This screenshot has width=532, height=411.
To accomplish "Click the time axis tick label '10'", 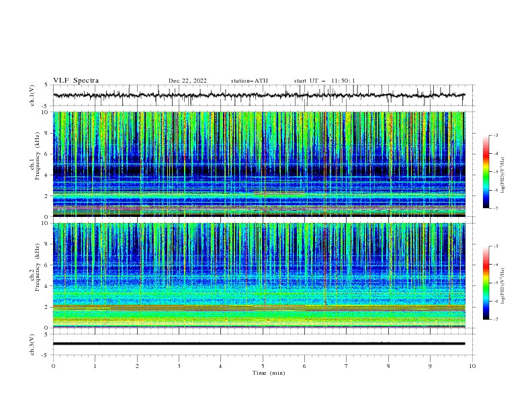I will 472,366.
